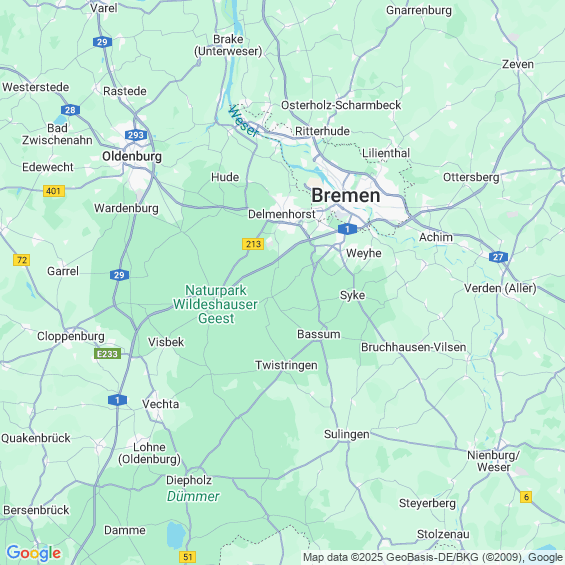Click the yellow 72 road marker

pos(22,260)
